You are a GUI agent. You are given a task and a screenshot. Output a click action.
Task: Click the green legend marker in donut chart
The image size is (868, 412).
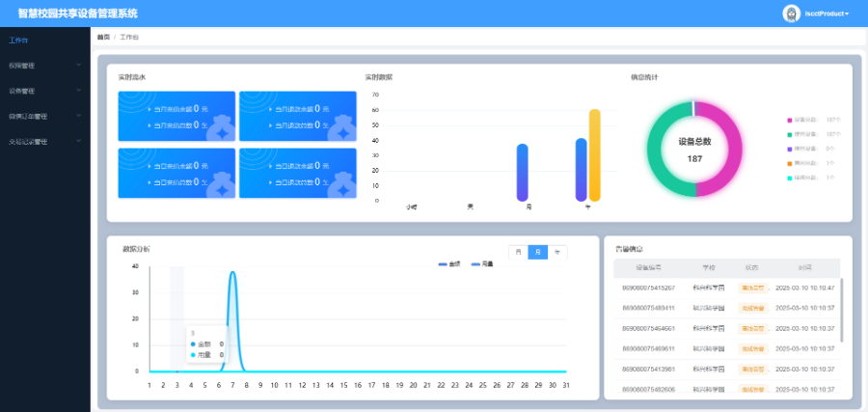789,134
